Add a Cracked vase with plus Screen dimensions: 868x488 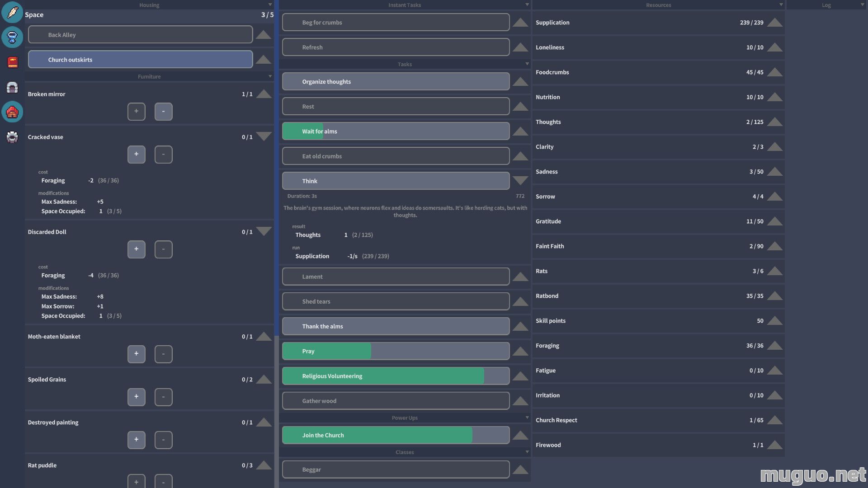[x=136, y=154]
